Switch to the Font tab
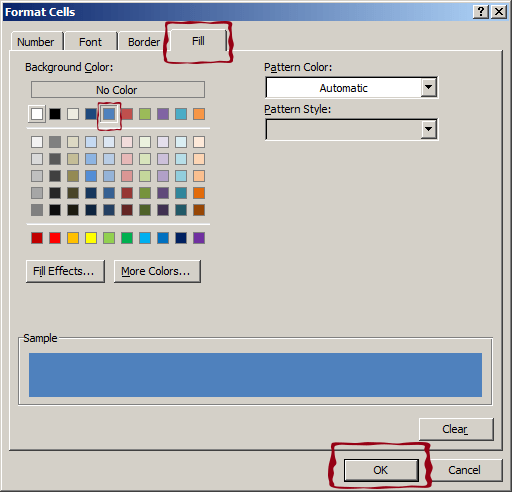Image resolution: width=512 pixels, height=492 pixels. [91, 42]
